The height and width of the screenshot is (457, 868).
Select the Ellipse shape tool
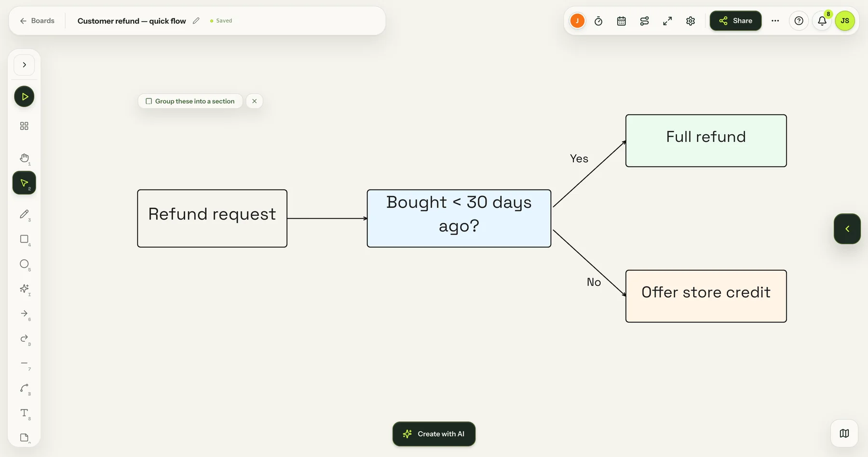coord(24,264)
